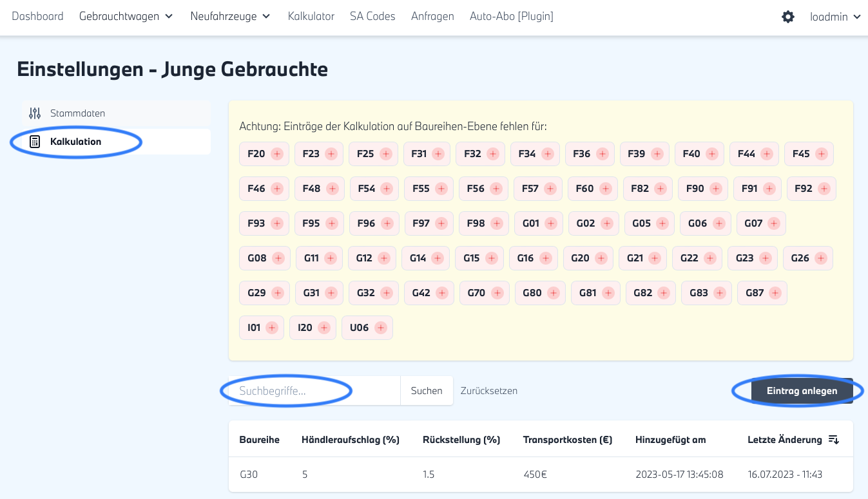Click the plus icon on F45 chip
This screenshot has width=868, height=499.
pos(822,154)
